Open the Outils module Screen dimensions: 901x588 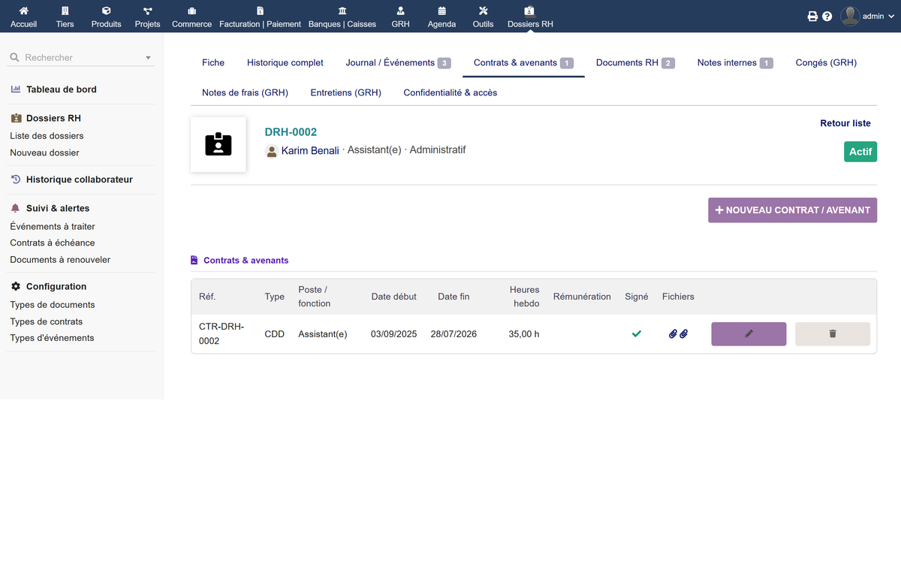tap(483, 17)
